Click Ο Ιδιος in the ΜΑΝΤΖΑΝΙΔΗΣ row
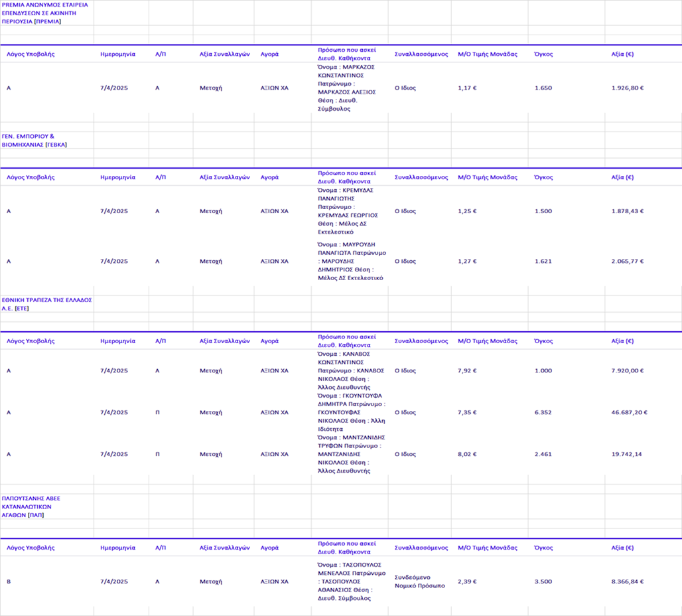The height and width of the screenshot is (616, 682). pos(405,454)
